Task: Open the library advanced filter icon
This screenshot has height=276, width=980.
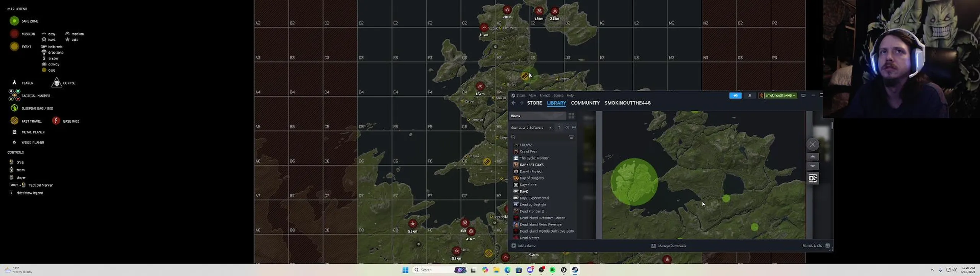Action: pos(571,137)
